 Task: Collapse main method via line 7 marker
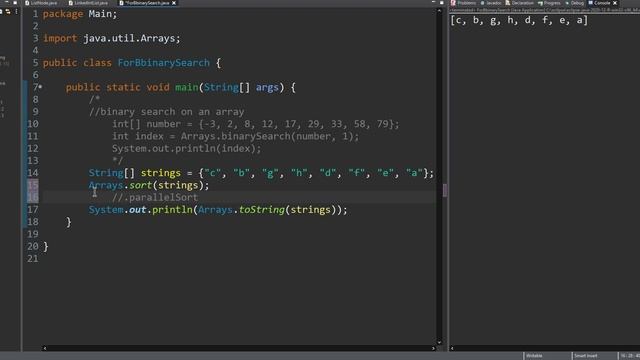click(40, 87)
